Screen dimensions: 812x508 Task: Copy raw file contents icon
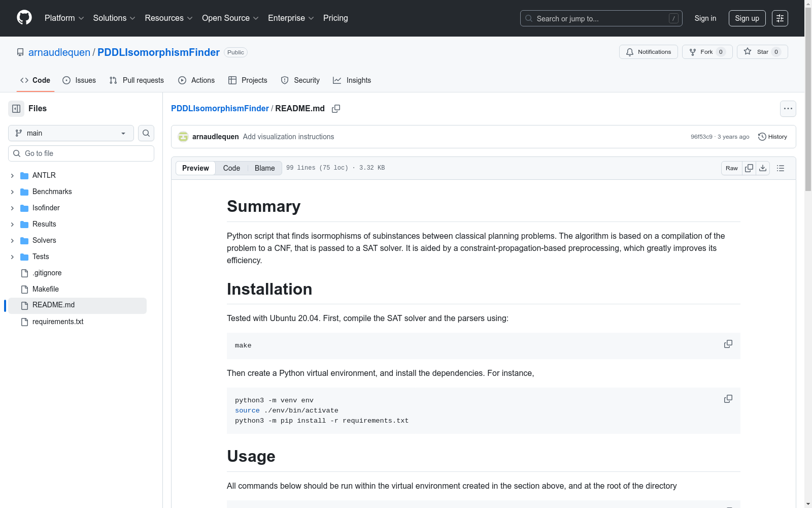[x=749, y=168]
